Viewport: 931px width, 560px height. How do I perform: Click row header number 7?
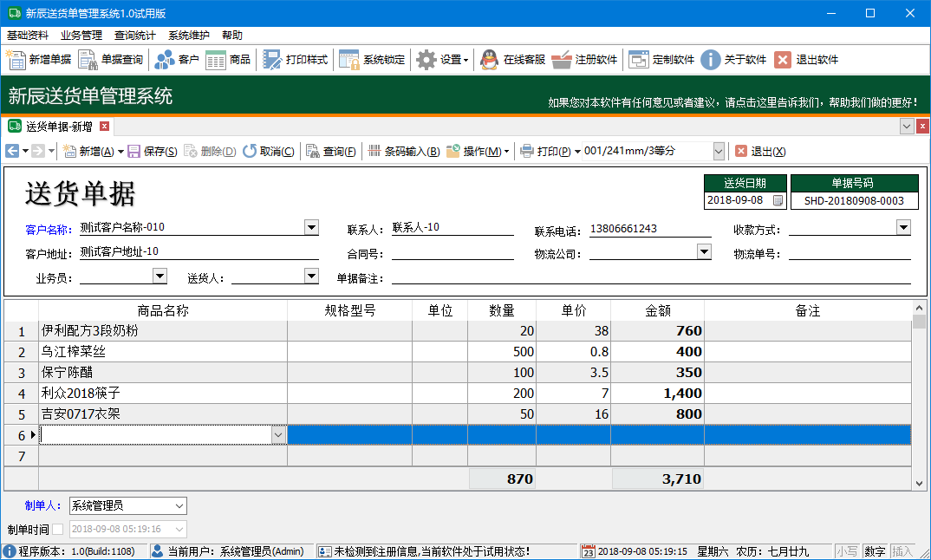click(x=22, y=456)
